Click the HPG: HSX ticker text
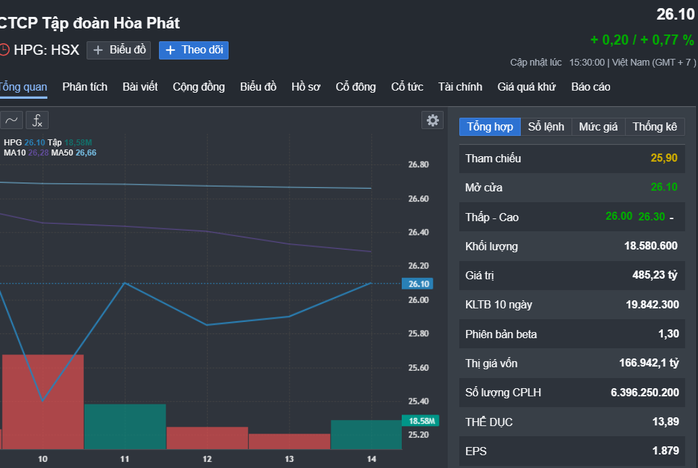The image size is (698, 468). click(x=46, y=50)
